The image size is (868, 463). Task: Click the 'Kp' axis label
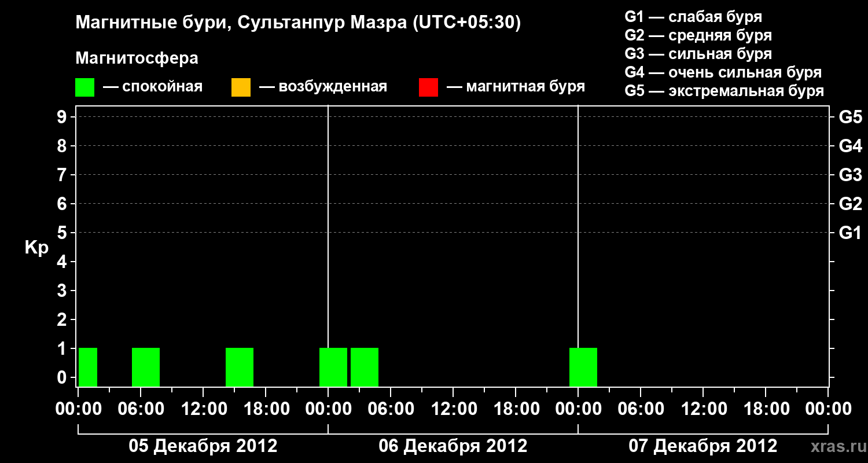coord(36,248)
